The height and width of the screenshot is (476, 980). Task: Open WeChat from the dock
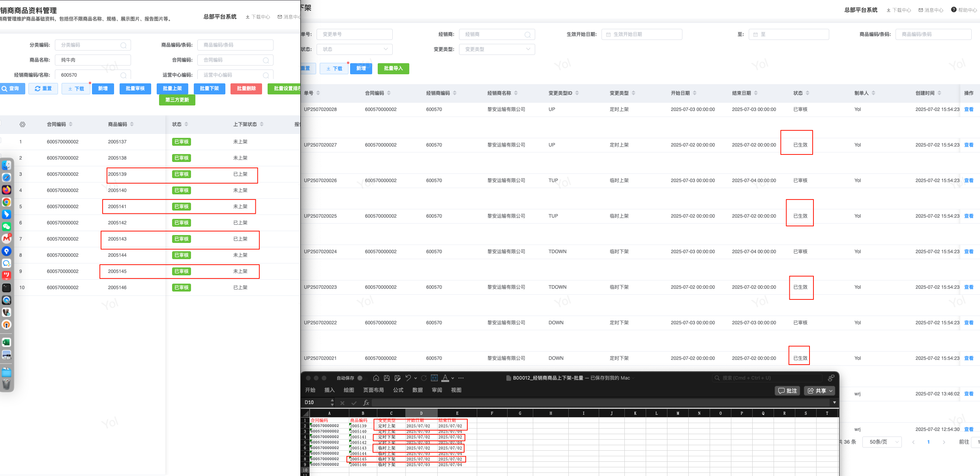click(7, 226)
